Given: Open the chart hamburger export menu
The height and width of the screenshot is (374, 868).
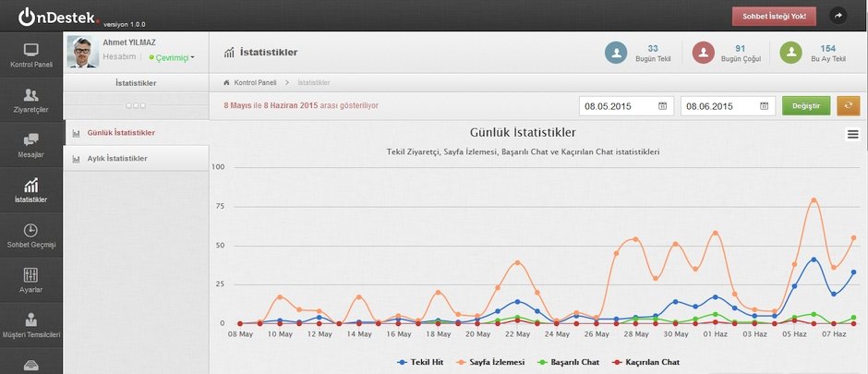Looking at the screenshot, I should point(852,135).
